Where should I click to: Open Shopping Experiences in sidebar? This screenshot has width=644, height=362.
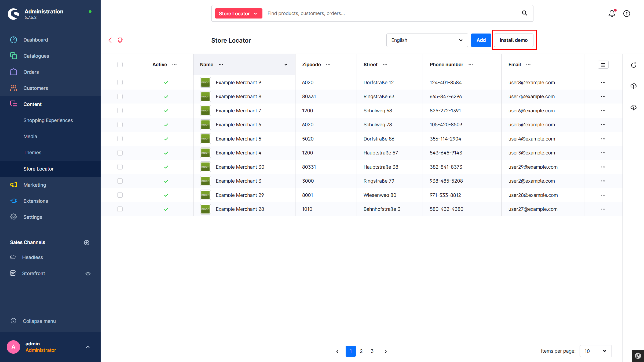(48, 120)
